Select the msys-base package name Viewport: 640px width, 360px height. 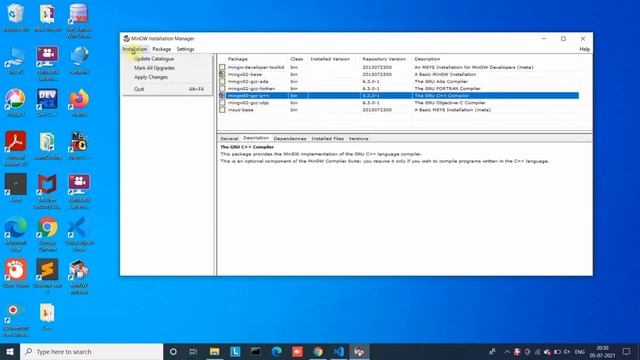tap(240, 110)
